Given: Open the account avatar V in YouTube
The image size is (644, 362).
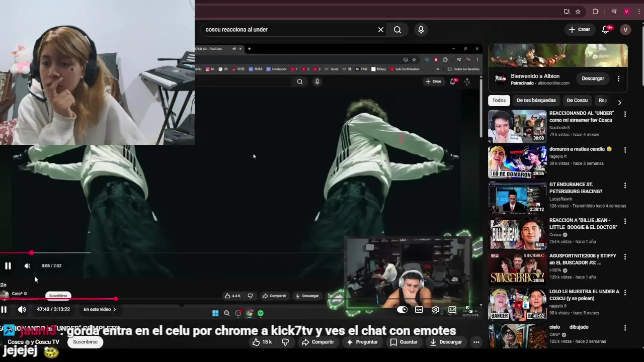Looking at the screenshot, I should 625,30.
